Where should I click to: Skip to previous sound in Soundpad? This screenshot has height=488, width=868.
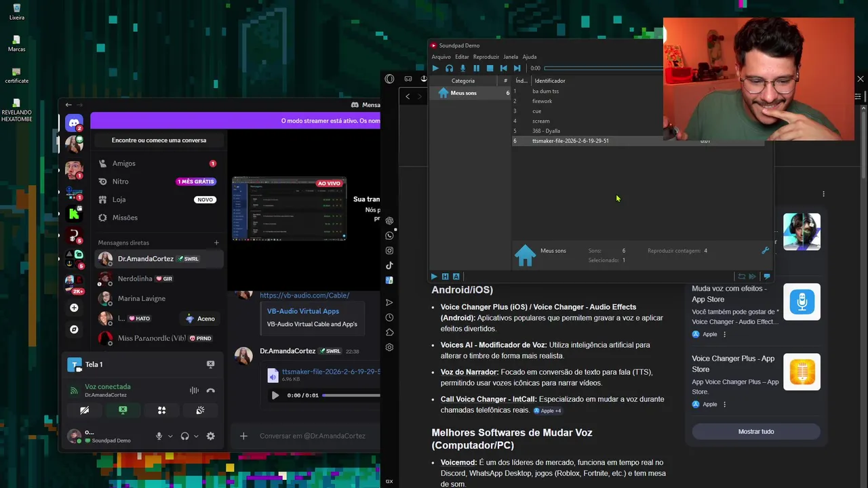point(503,68)
